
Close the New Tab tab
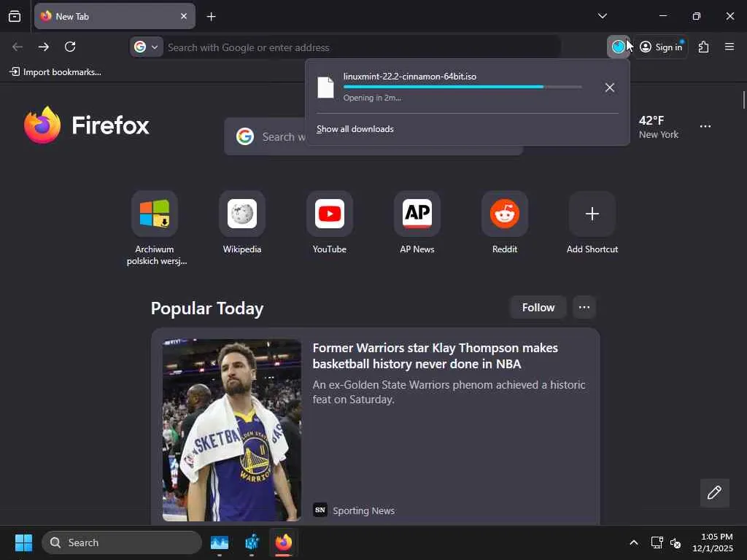point(184,16)
